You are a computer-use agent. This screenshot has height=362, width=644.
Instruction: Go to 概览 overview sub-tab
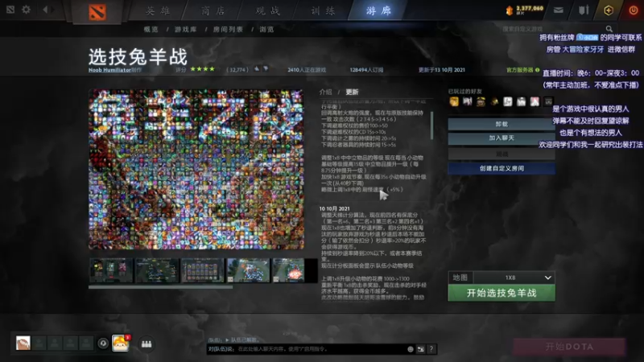[151, 29]
